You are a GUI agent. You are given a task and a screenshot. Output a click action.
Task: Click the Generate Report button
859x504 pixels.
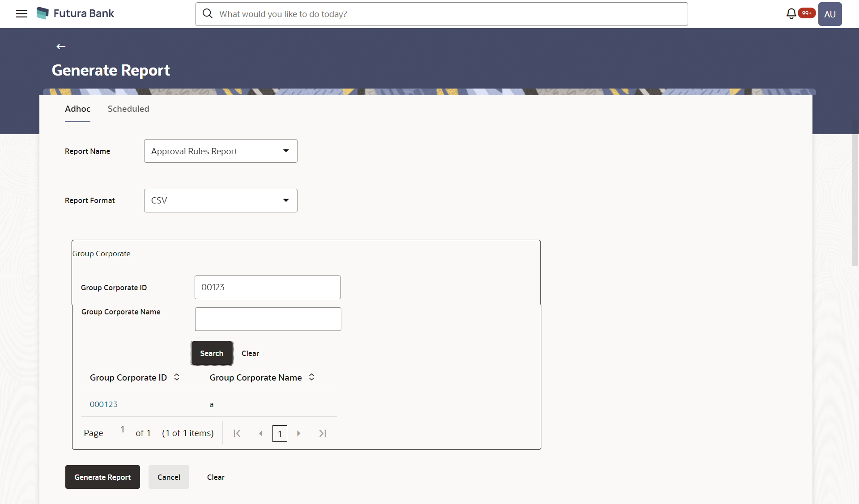pos(102,477)
